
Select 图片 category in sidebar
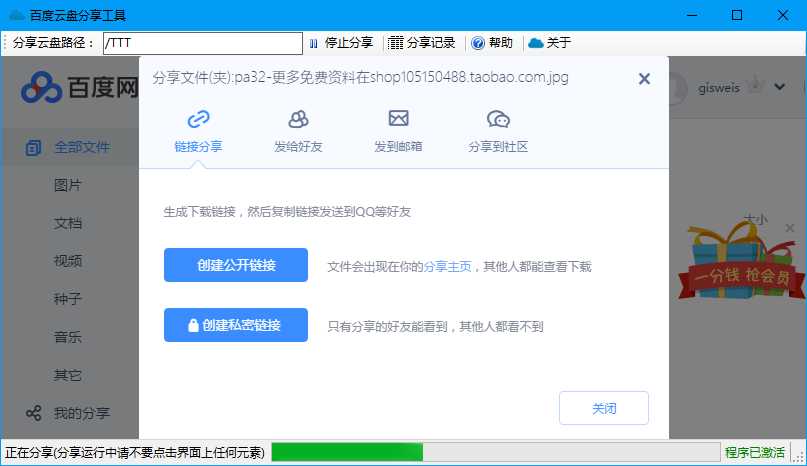click(68, 185)
